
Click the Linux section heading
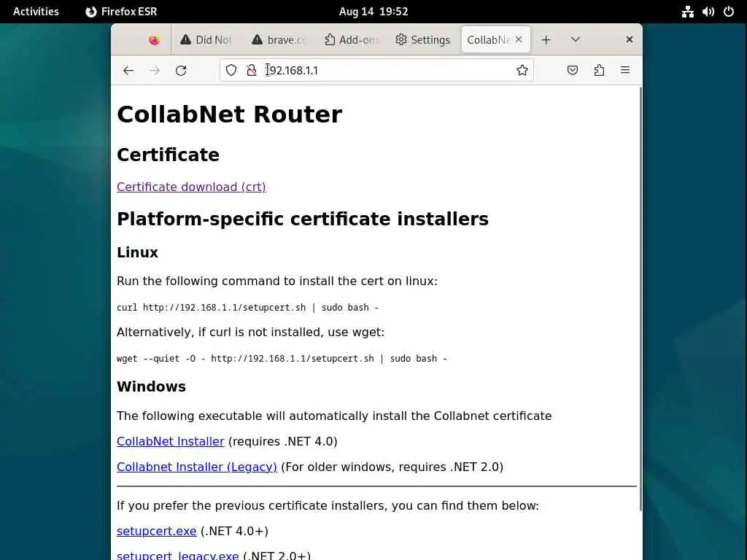137,252
